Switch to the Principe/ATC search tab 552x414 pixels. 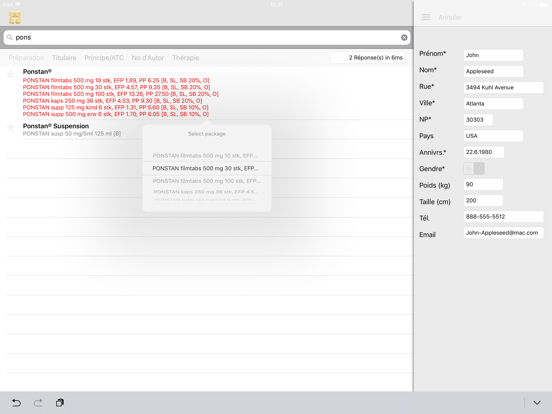104,58
